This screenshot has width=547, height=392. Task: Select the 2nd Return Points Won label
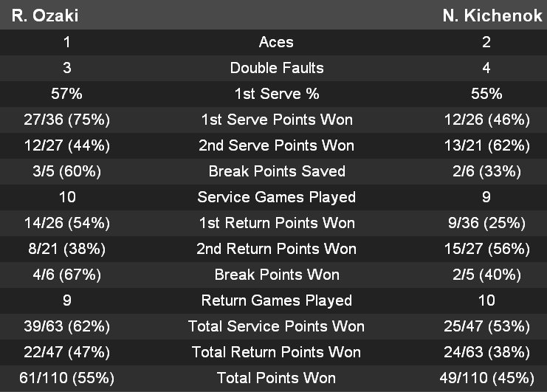276,249
